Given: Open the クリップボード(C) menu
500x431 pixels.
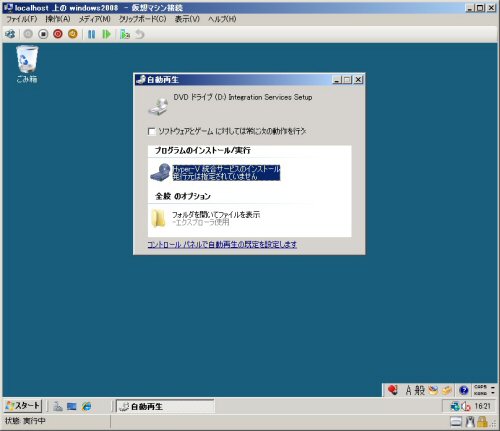Looking at the screenshot, I should [142, 19].
